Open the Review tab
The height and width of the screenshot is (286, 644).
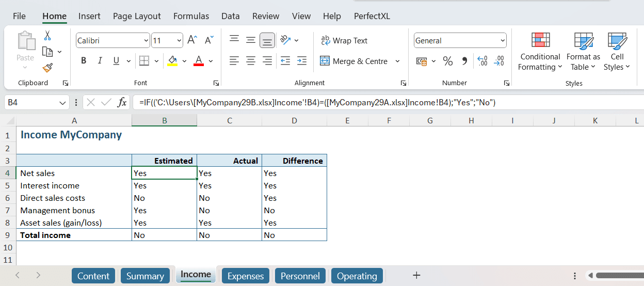pyautogui.click(x=266, y=16)
